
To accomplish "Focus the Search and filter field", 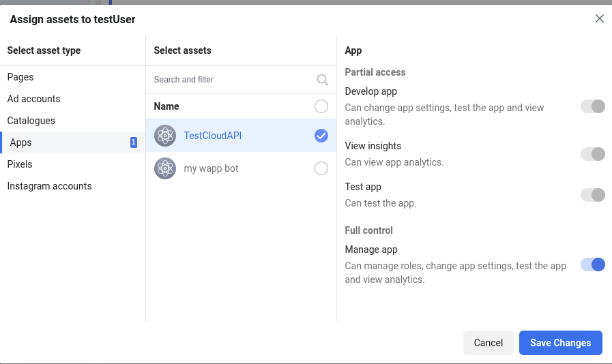I will click(x=234, y=80).
